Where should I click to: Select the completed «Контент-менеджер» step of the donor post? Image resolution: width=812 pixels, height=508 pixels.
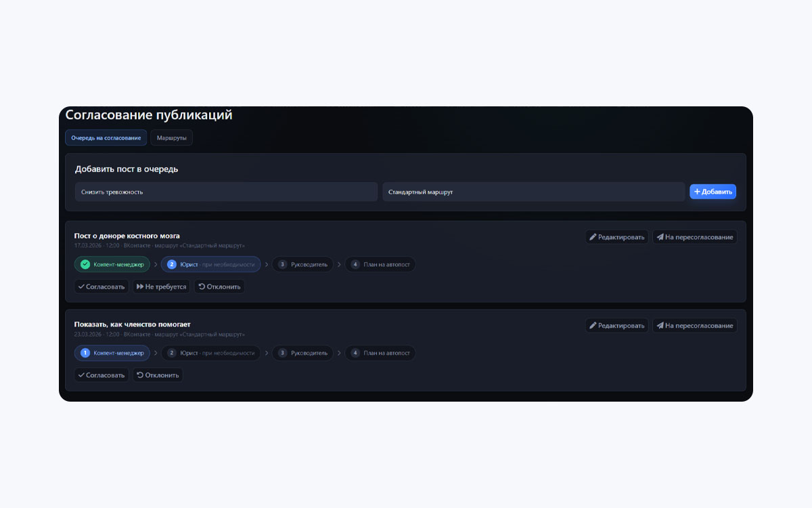[112, 264]
